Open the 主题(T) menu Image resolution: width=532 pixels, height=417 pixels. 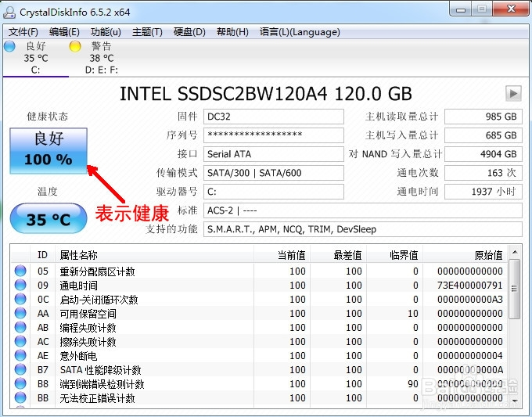[x=147, y=32]
